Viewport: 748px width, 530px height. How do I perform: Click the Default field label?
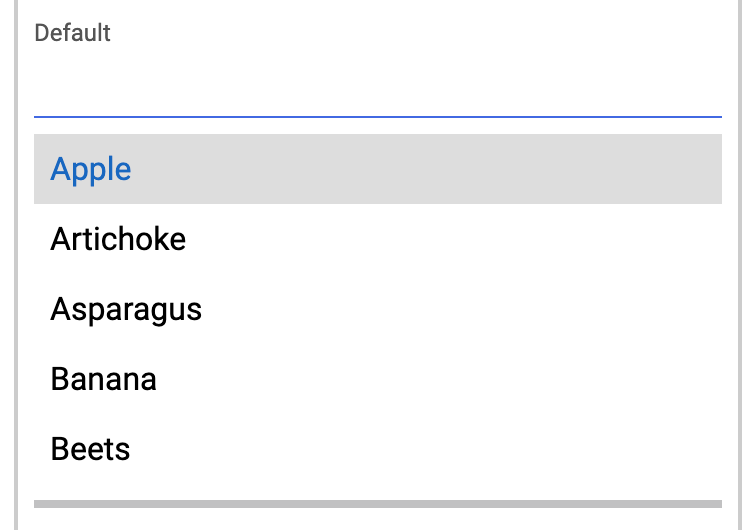point(72,33)
